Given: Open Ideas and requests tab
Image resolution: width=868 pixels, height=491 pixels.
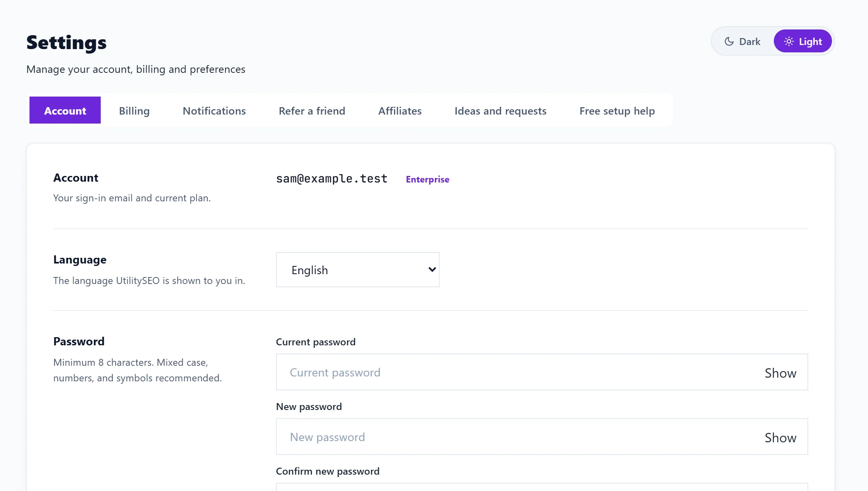Looking at the screenshot, I should pos(500,110).
